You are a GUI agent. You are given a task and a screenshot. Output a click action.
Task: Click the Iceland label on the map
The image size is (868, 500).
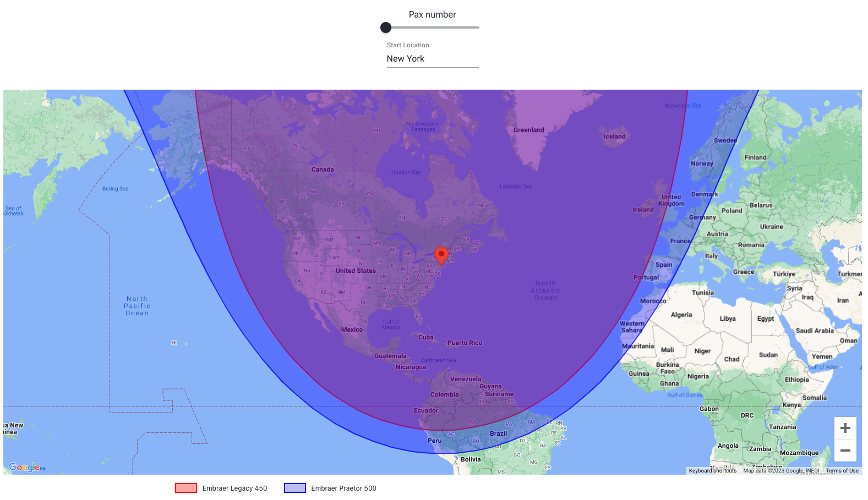(614, 137)
